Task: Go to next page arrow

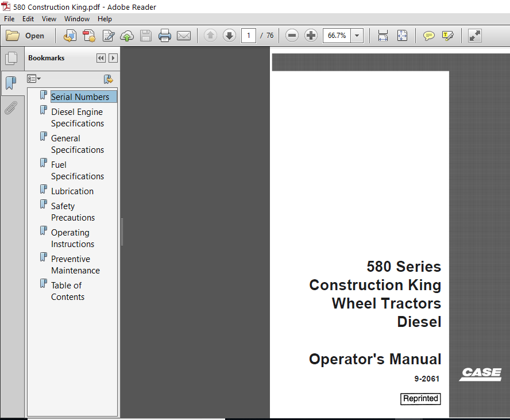Action: click(x=229, y=36)
